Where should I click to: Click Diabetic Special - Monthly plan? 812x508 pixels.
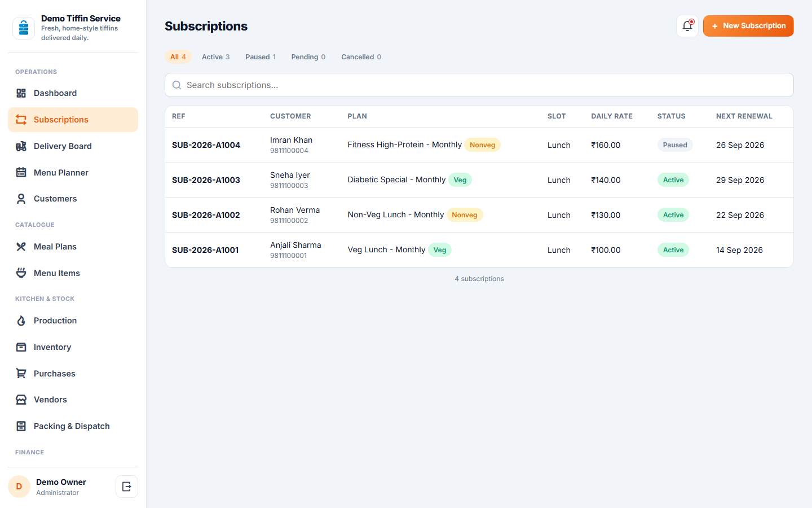pos(397,179)
